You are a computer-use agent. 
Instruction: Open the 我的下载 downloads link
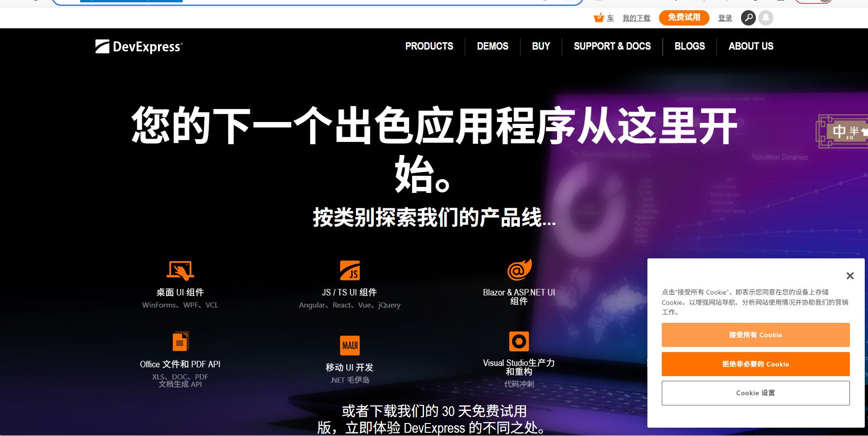tap(636, 18)
